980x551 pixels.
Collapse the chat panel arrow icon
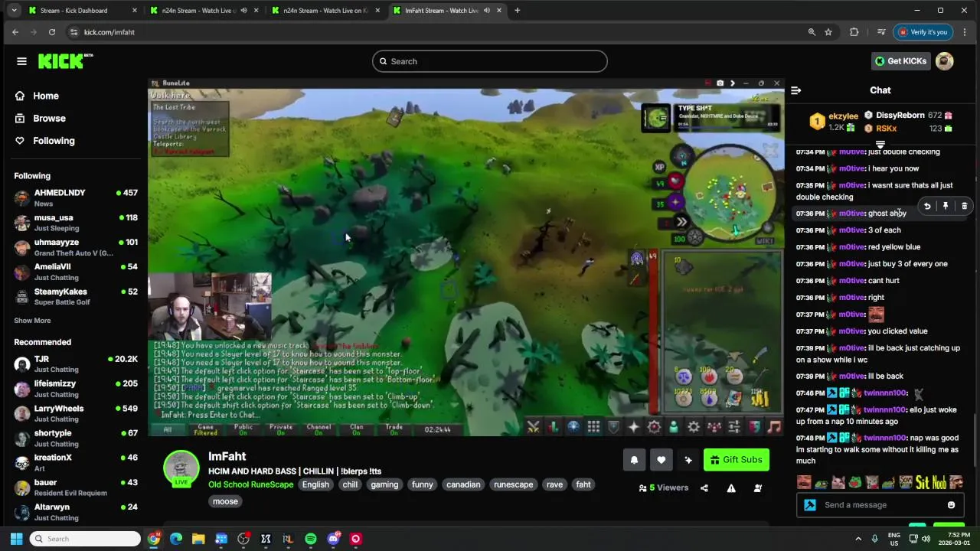point(795,90)
